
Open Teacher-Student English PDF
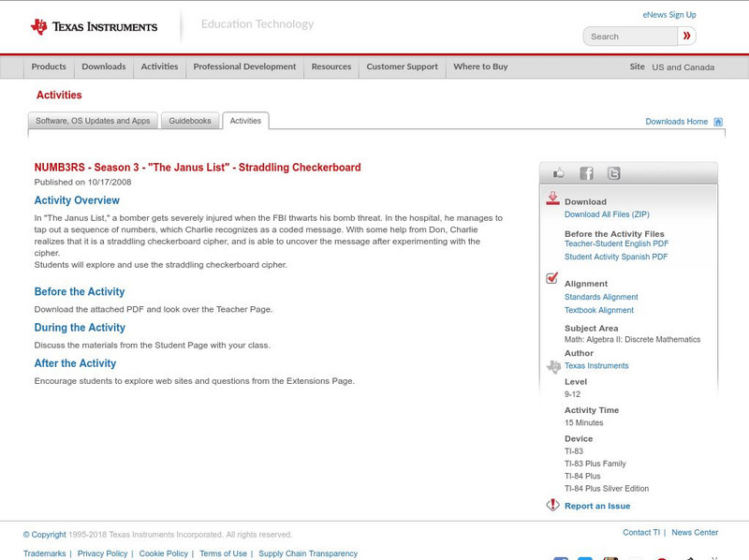(616, 243)
